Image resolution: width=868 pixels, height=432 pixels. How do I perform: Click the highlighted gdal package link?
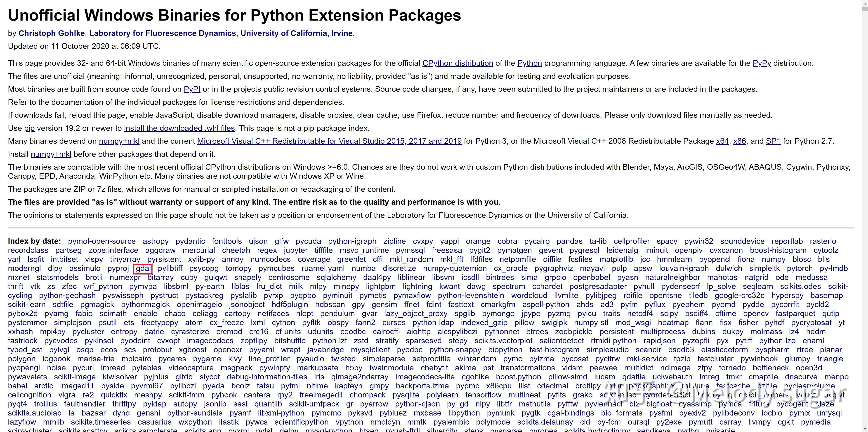[x=143, y=268]
